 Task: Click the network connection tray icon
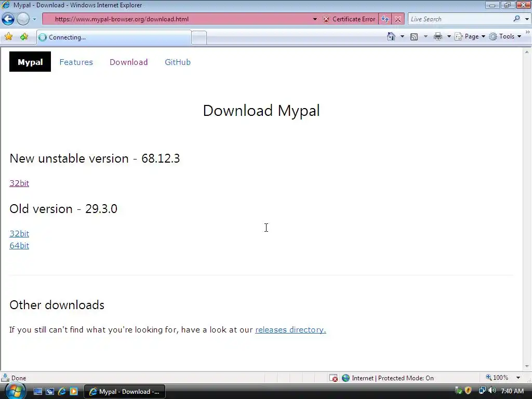(482, 391)
